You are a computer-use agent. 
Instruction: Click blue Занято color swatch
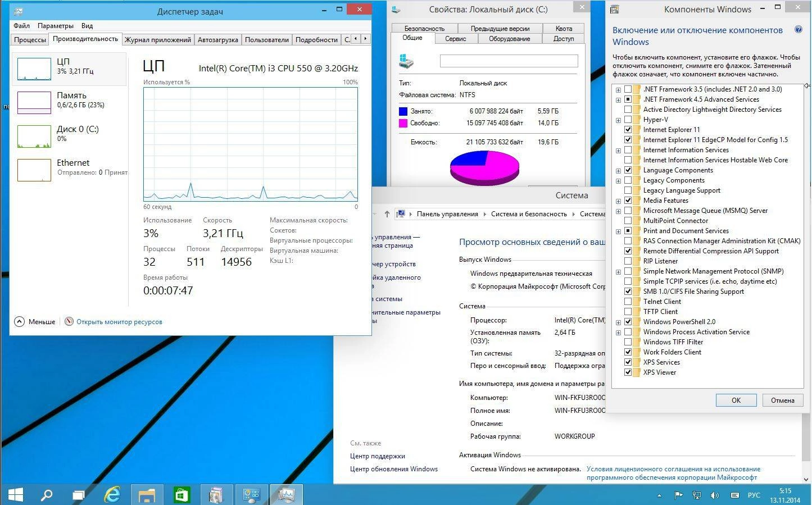click(x=403, y=111)
